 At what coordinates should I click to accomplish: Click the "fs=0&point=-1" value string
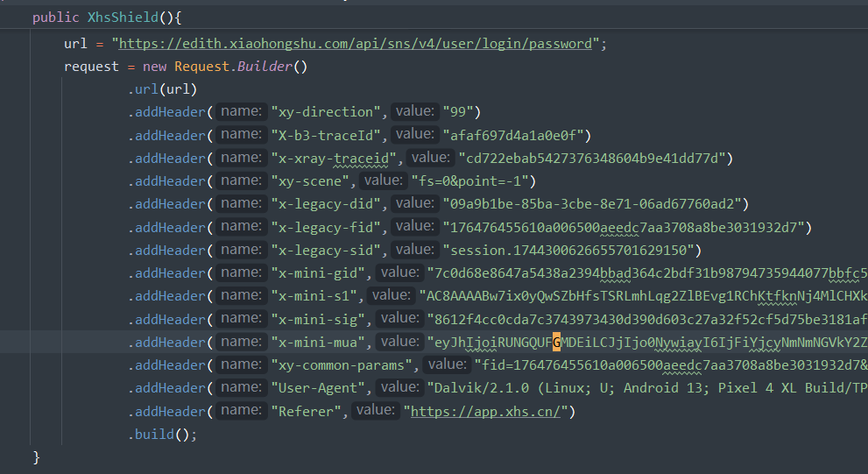[x=469, y=181]
